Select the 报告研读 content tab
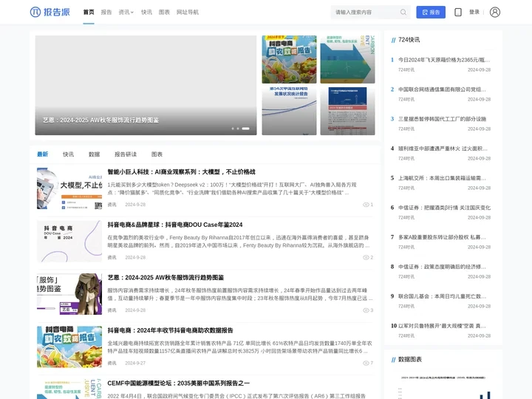 [x=126, y=154]
